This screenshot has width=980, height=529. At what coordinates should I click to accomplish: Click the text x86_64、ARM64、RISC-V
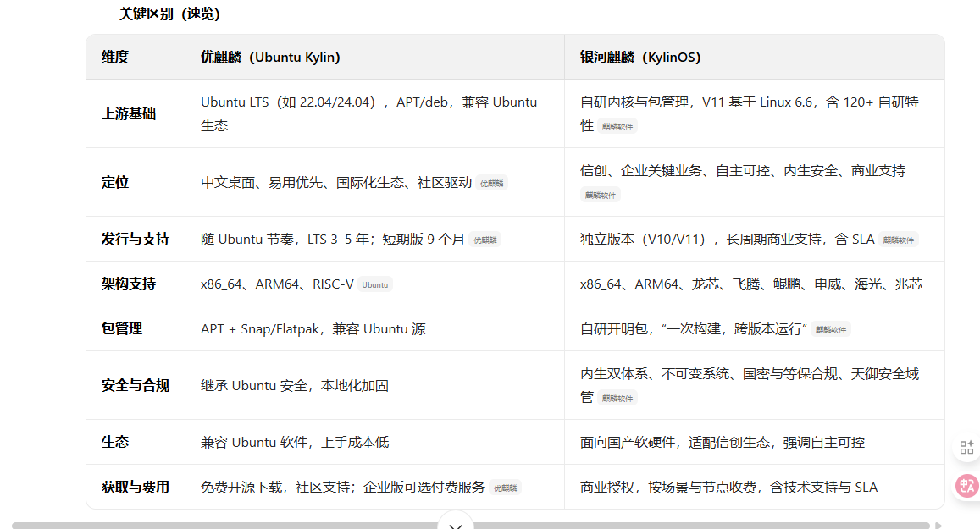click(277, 284)
